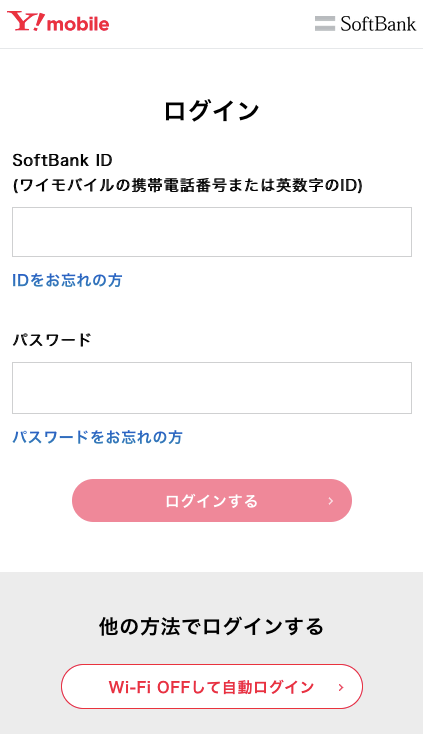This screenshot has width=423, height=734.
Task: Submit with the ログインする button
Action: click(212, 500)
